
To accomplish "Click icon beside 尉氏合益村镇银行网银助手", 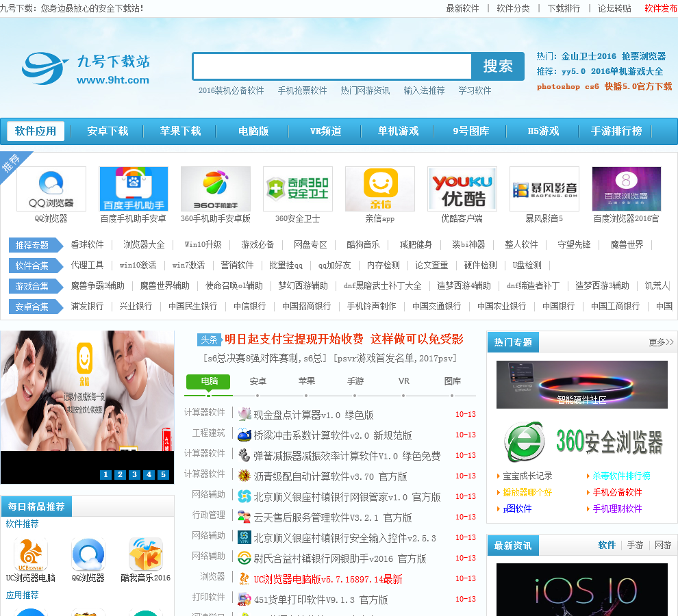I will pos(244,558).
